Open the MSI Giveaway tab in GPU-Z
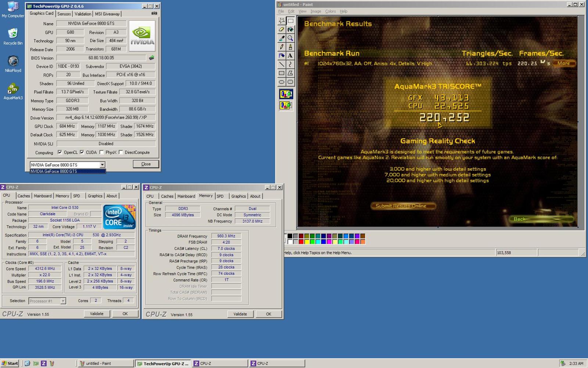 107,14
